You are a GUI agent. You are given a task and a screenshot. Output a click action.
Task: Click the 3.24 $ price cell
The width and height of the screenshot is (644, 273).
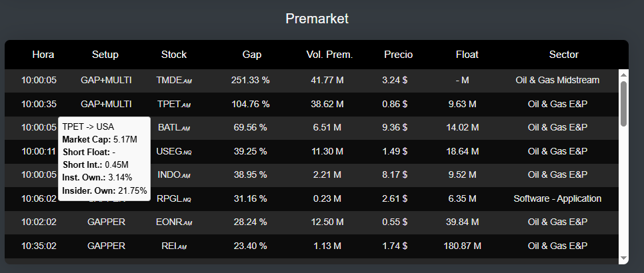pos(395,81)
